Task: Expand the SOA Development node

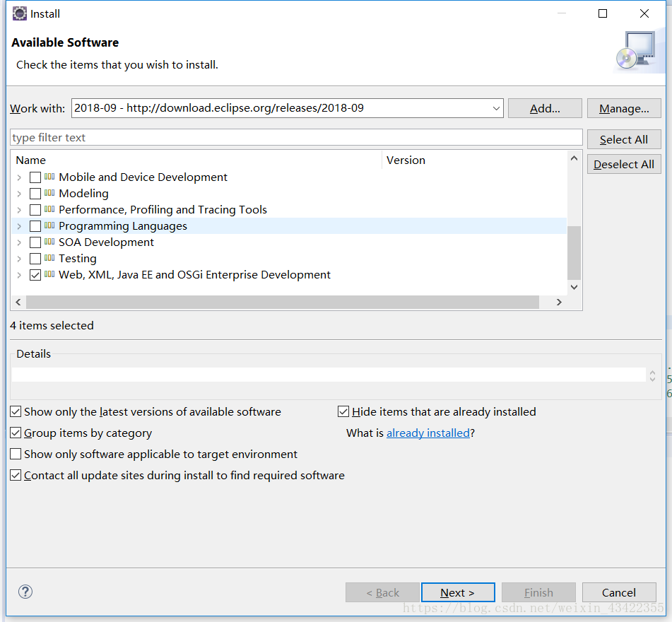Action: point(19,242)
